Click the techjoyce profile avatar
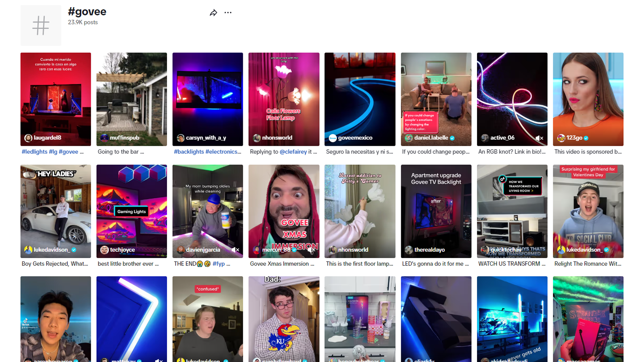 (x=104, y=250)
